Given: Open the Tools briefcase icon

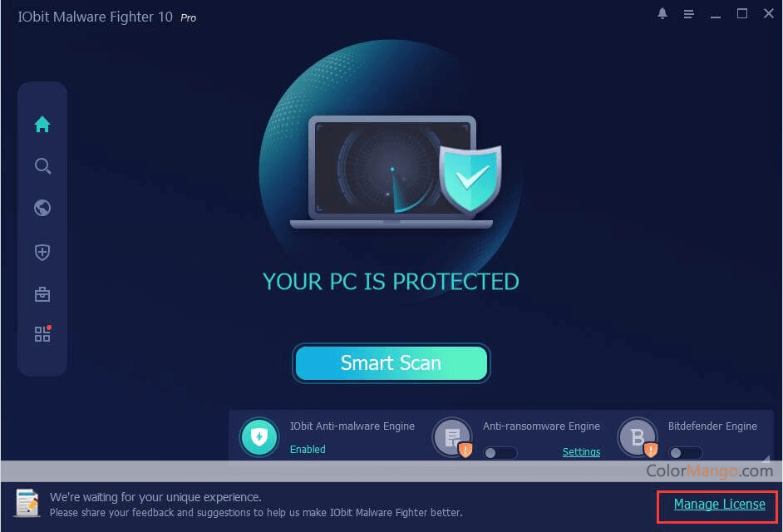Looking at the screenshot, I should pos(42,294).
